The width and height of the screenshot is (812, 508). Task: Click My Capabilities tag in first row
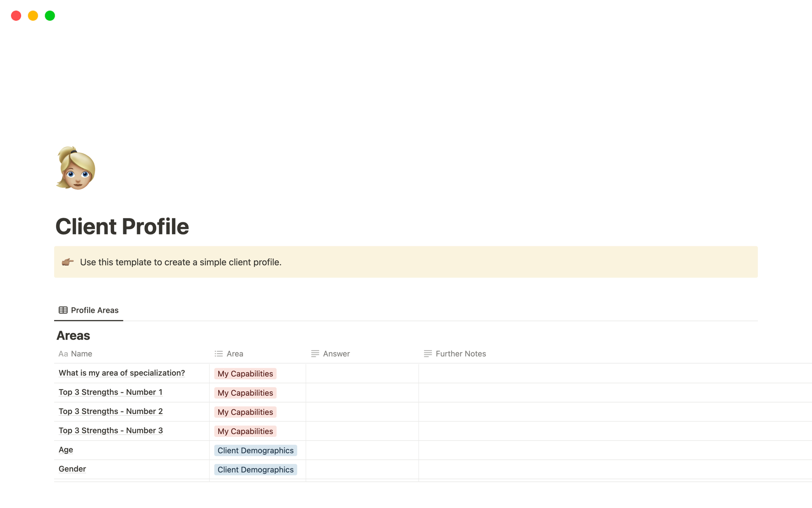click(245, 374)
